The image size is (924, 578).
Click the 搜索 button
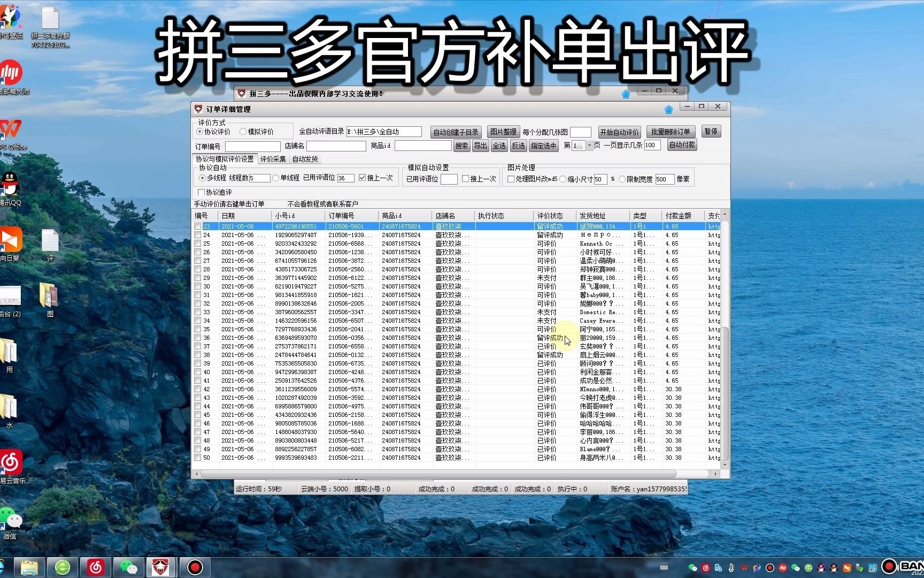pos(462,146)
